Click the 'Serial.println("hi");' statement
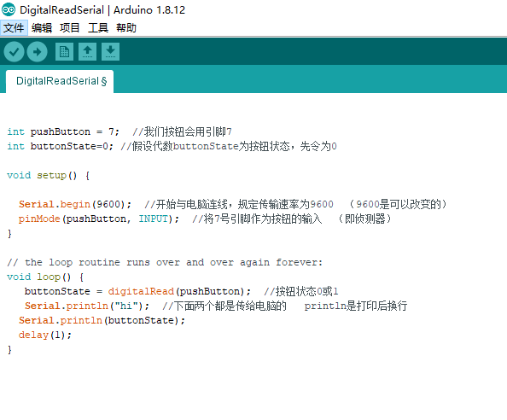Viewport: 507px width, 420px height. [x=87, y=306]
